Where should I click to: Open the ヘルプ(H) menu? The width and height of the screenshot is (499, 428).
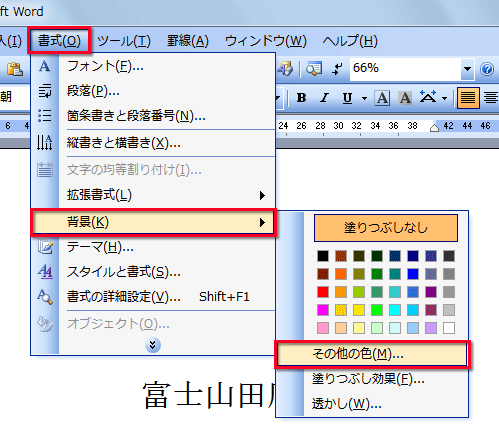(x=350, y=41)
